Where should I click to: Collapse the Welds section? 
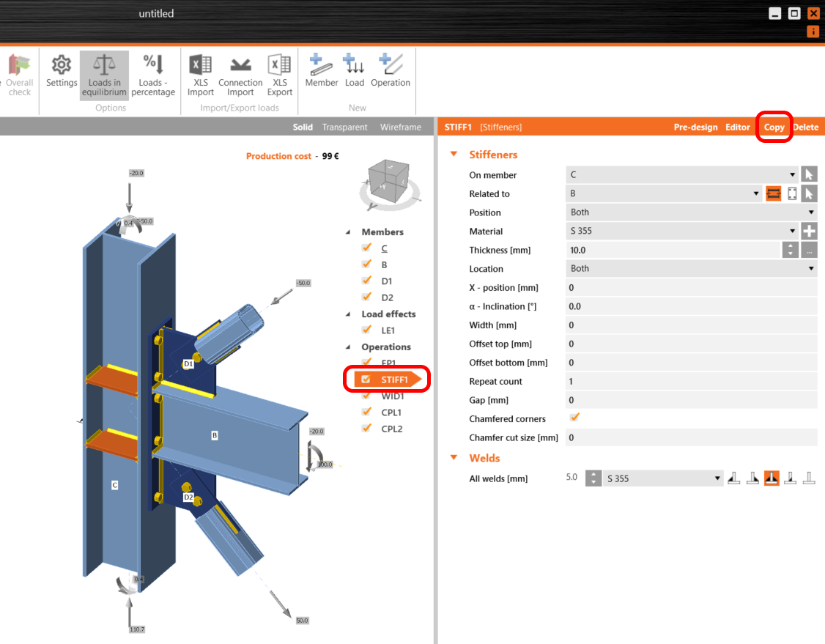click(454, 457)
